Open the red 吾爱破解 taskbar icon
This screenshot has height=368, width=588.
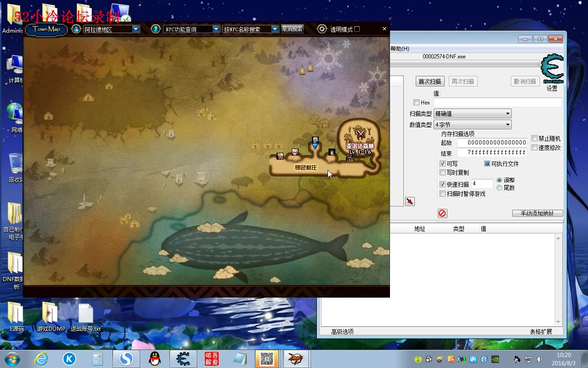click(212, 359)
